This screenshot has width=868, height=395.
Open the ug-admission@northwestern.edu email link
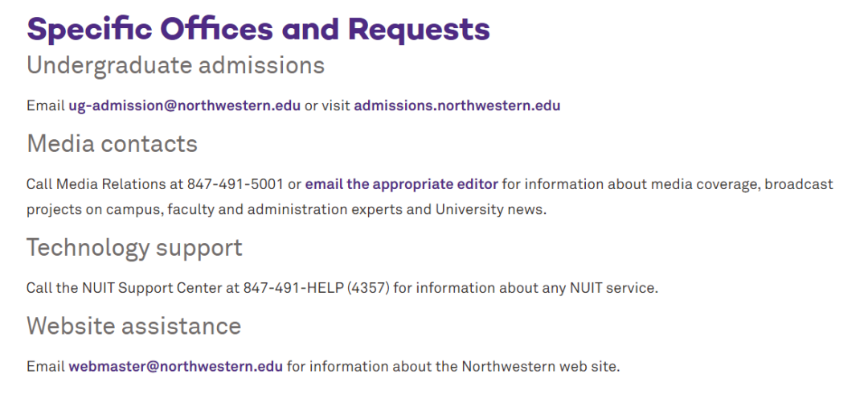[x=184, y=105]
